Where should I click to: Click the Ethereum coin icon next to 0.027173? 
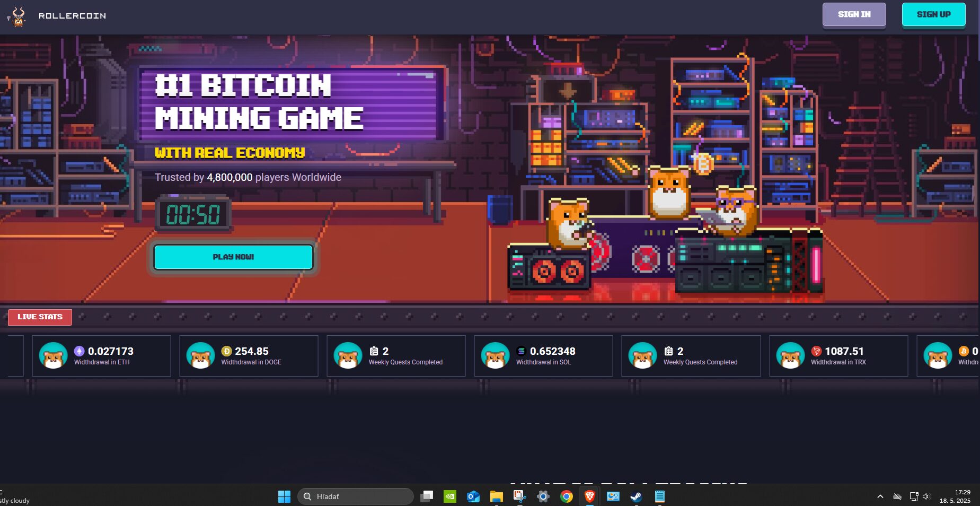tap(79, 351)
